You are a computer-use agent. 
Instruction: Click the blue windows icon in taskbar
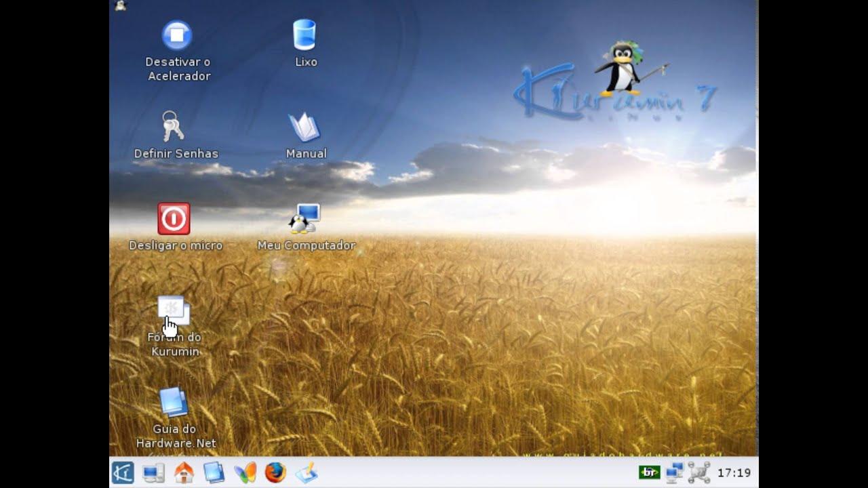(214, 472)
